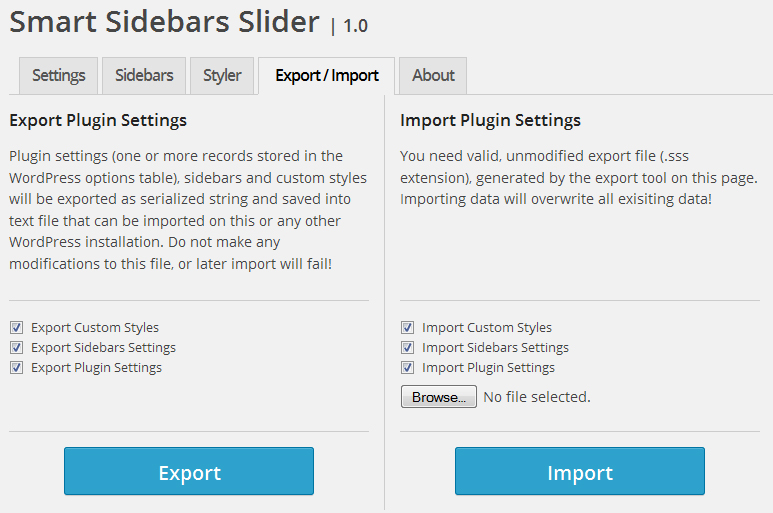Click the Import Plugin Settings section heading
The height and width of the screenshot is (513, 773).
[490, 121]
